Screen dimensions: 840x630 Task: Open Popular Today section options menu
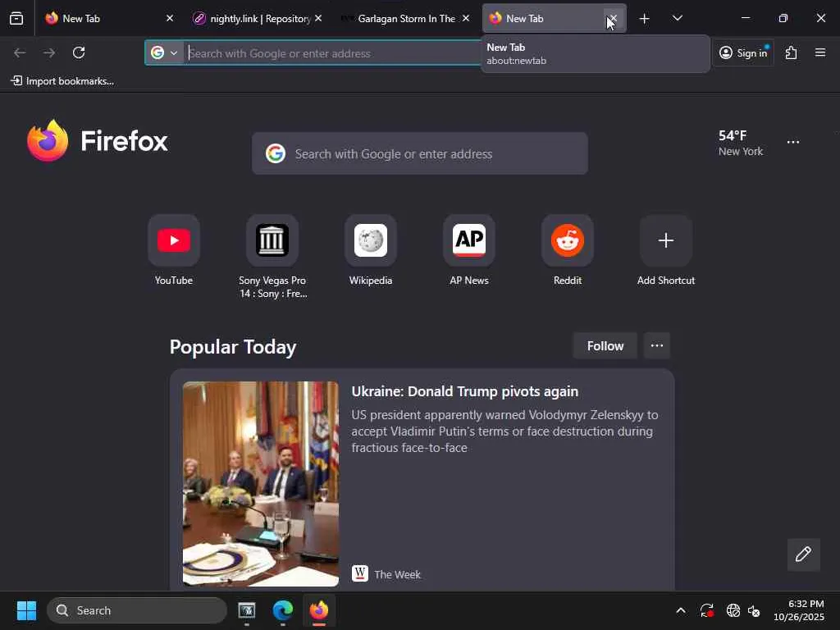[x=657, y=346]
